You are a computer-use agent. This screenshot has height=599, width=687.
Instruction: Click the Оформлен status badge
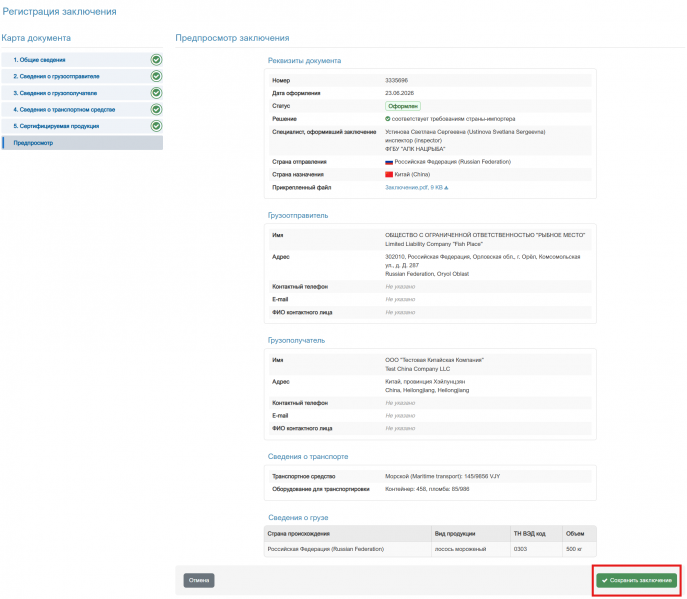click(x=403, y=106)
